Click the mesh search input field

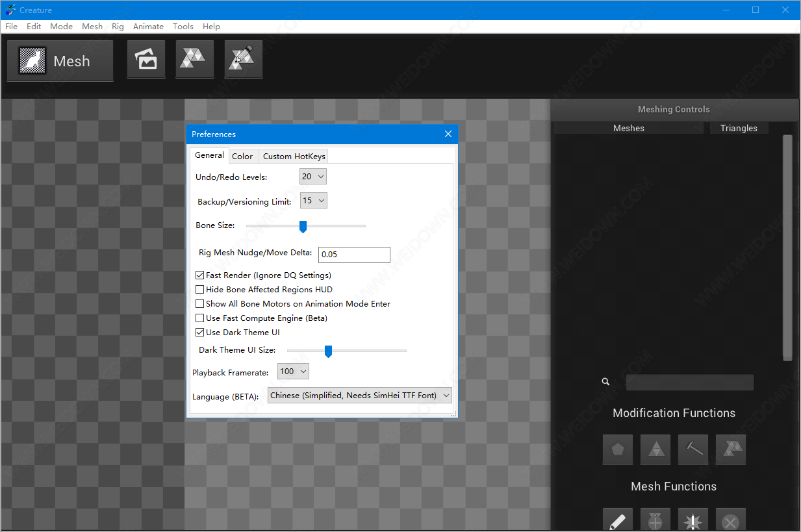coord(689,382)
